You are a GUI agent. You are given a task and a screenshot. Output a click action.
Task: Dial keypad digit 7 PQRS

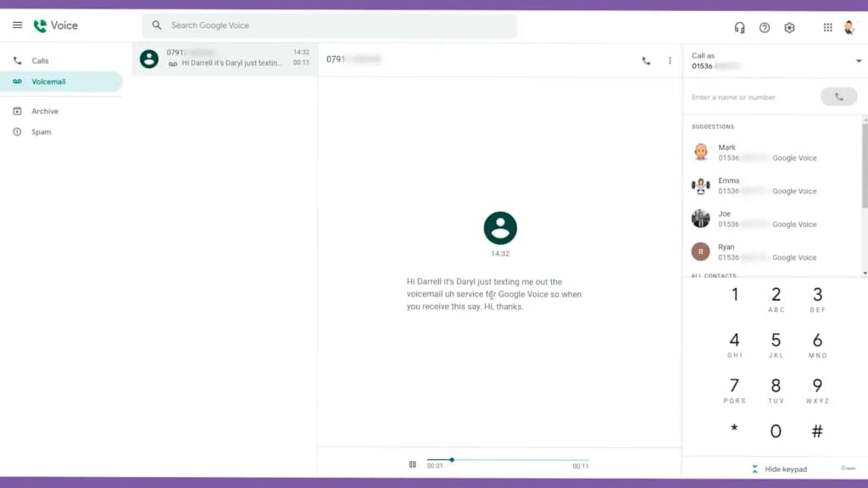(735, 390)
